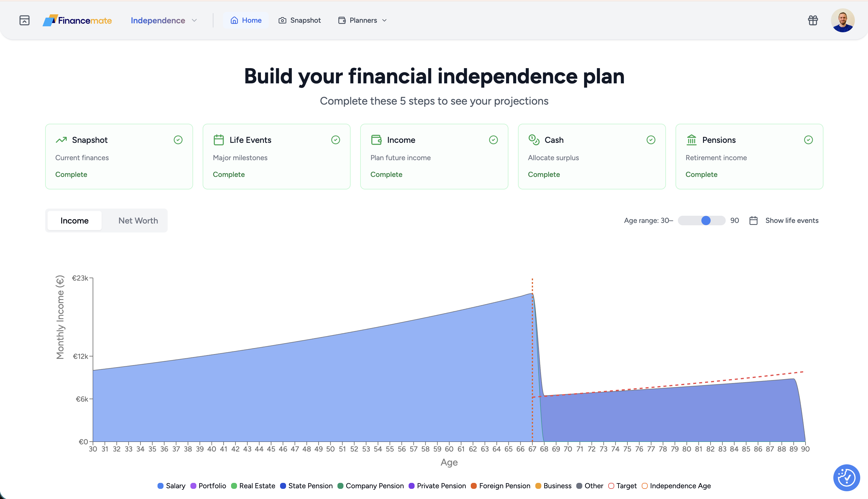Click the Life Events calendar icon
The image size is (868, 499).
tap(218, 140)
